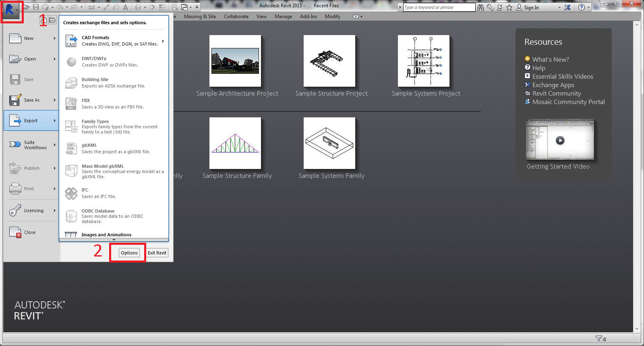Expand the New submenu arrow
This screenshot has height=346, width=644.
click(x=55, y=38)
